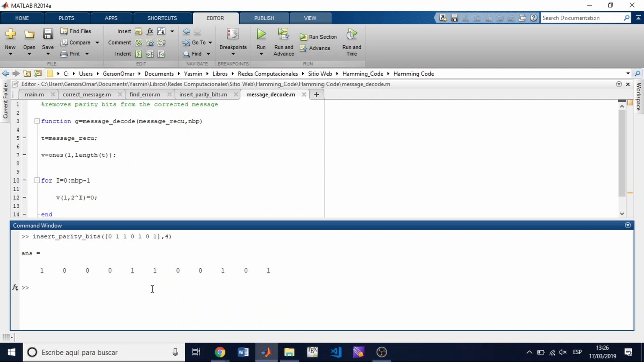
Task: Click the Run and Time icon
Action: tap(352, 34)
